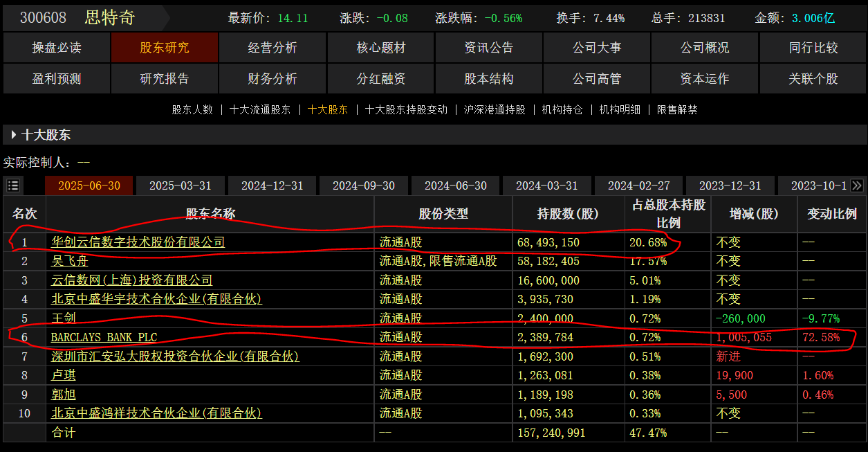
Task: Open shareholder 吴飞舟 link
Action: pyautogui.click(x=70, y=261)
